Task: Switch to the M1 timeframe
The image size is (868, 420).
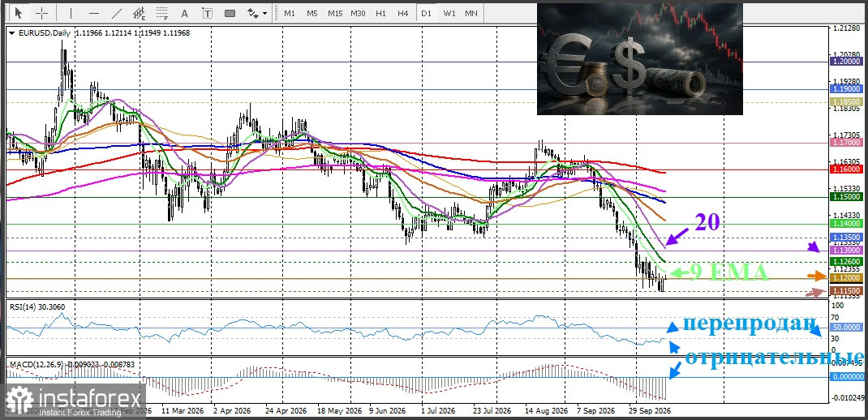Action: pos(290,13)
